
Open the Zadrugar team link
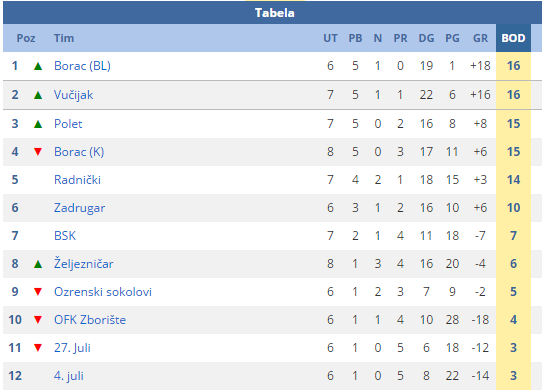pyautogui.click(x=80, y=208)
